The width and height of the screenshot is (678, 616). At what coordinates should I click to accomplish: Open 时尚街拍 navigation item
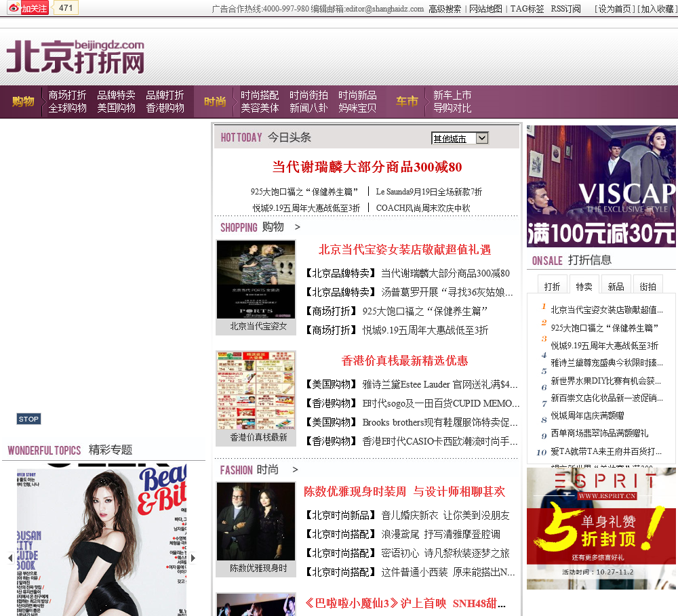[x=308, y=95]
